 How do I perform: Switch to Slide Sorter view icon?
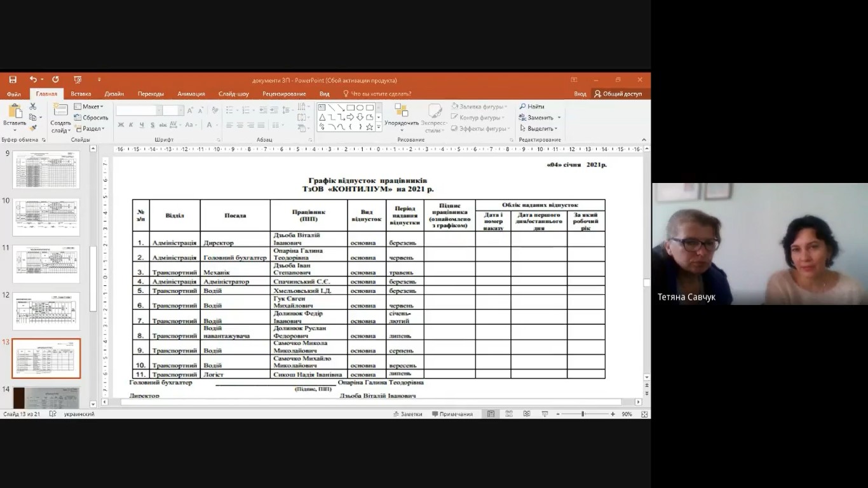point(509,414)
